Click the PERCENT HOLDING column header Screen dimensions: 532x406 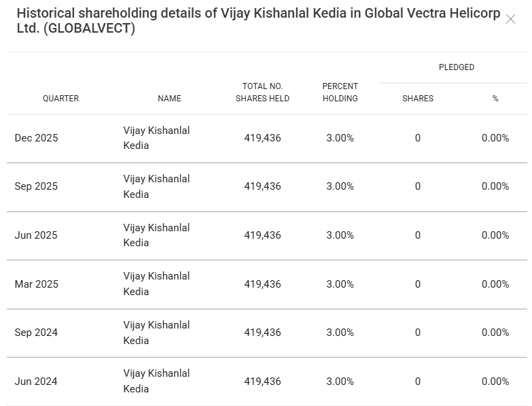point(340,92)
